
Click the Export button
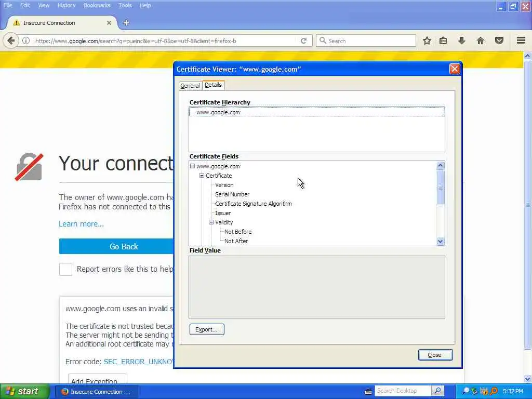tap(207, 329)
